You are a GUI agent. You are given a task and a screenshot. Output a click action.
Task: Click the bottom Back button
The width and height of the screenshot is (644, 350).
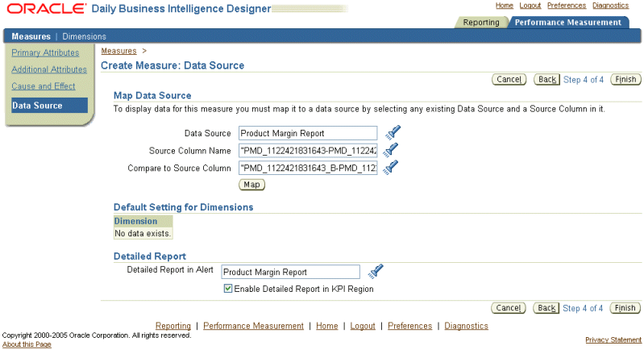tap(546, 308)
